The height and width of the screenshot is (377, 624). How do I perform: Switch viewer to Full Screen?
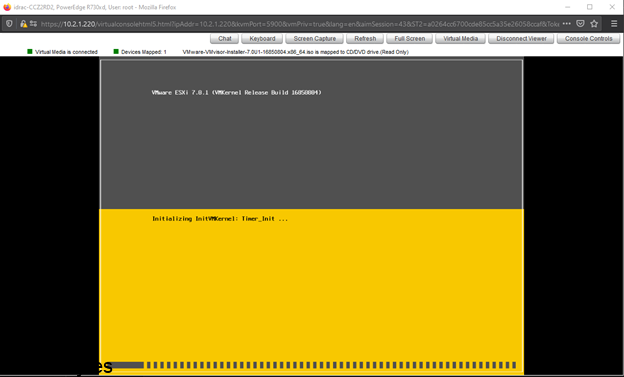click(410, 39)
